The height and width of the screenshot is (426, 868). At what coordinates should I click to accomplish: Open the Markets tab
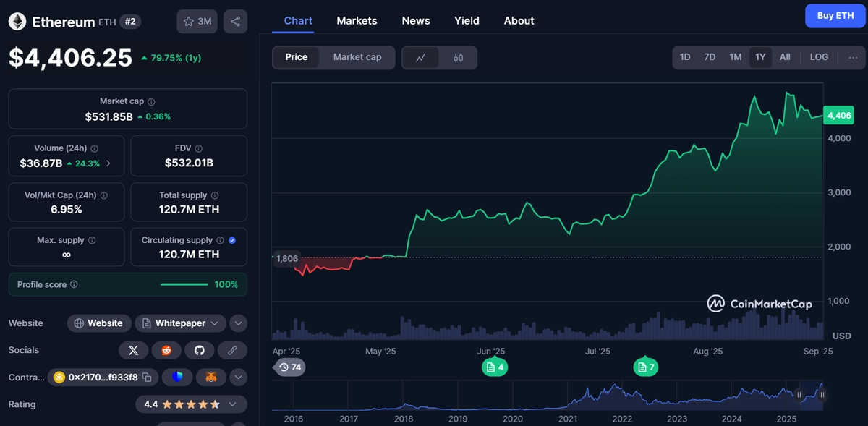tap(357, 20)
